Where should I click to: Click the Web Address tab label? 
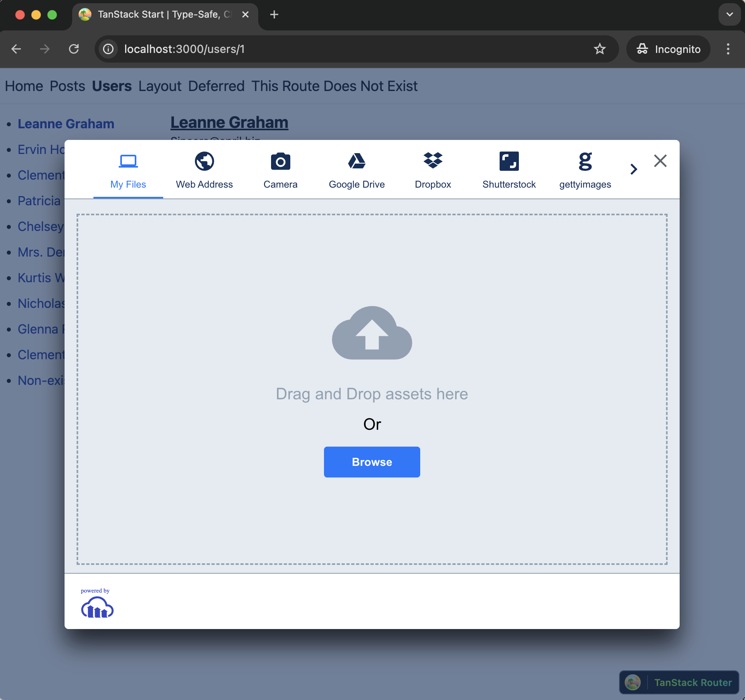click(204, 184)
